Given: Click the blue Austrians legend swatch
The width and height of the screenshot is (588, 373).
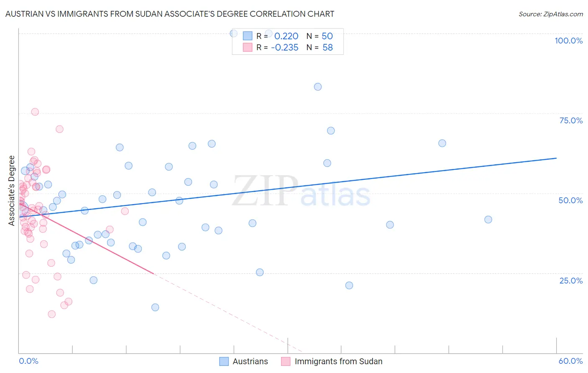Looking at the screenshot, I should (224, 361).
